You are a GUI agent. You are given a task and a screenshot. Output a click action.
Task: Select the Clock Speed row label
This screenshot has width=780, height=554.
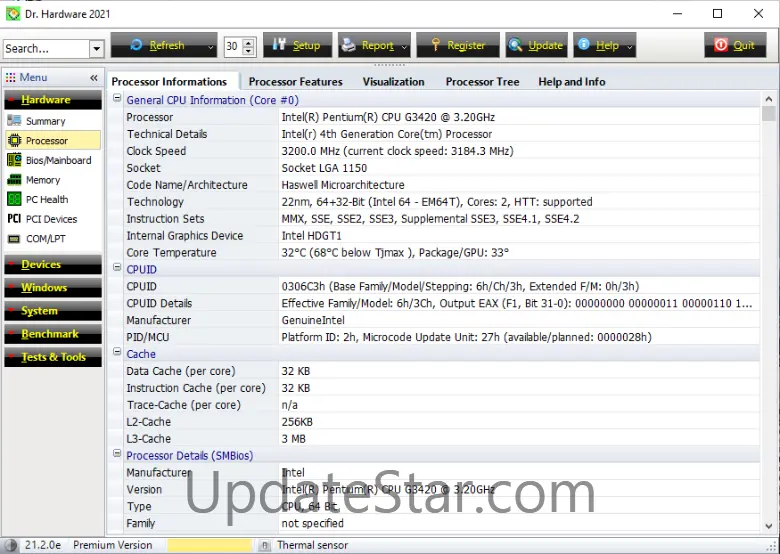(156, 151)
